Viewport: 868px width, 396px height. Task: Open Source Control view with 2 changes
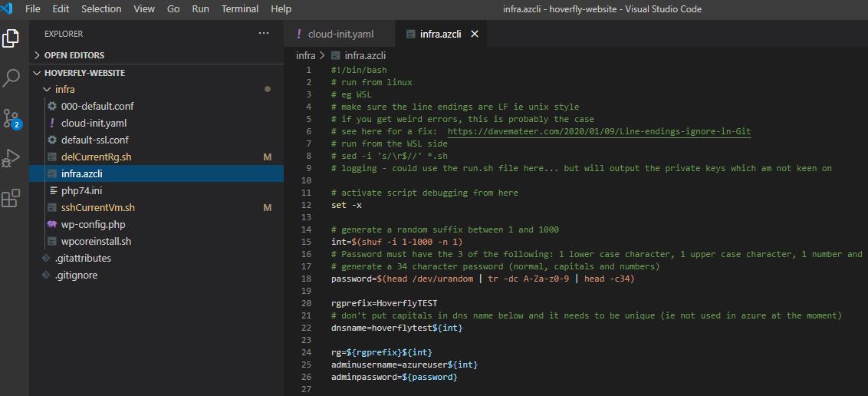click(11, 118)
